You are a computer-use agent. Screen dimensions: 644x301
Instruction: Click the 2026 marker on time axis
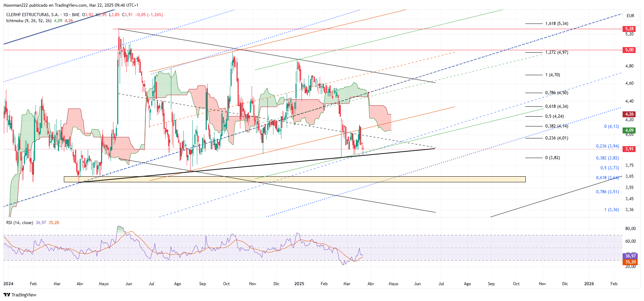(x=589, y=284)
